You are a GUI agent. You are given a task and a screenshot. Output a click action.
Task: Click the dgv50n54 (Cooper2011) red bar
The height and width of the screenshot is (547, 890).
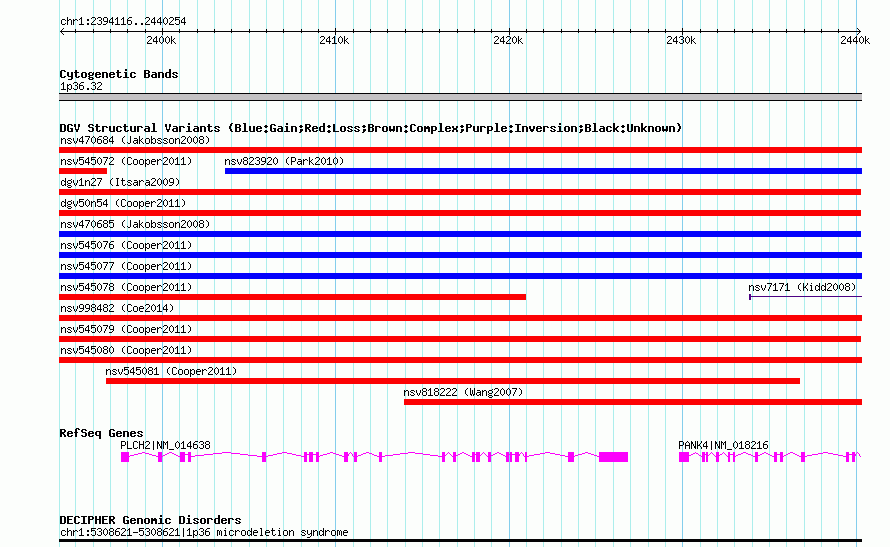click(x=460, y=213)
